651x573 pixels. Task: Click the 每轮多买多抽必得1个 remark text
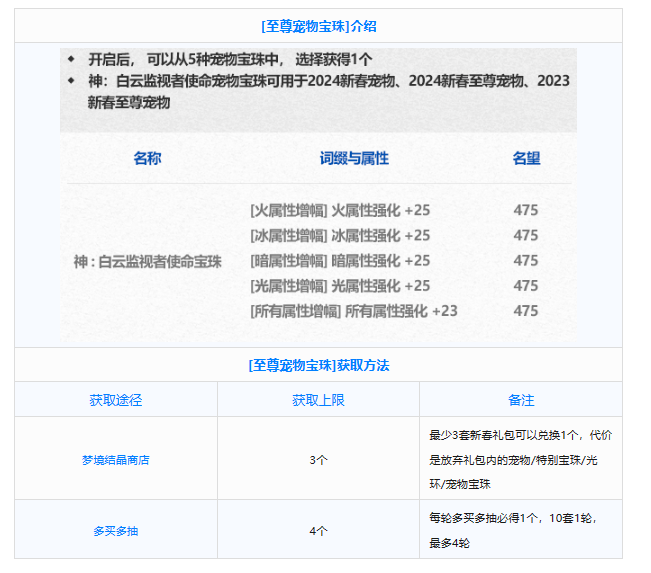point(513,531)
